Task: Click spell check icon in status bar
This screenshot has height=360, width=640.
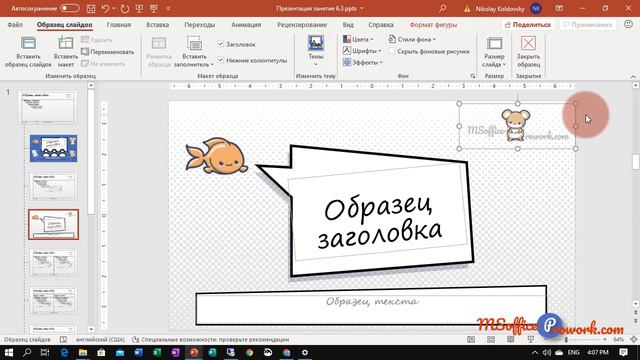Action: pos(63,340)
